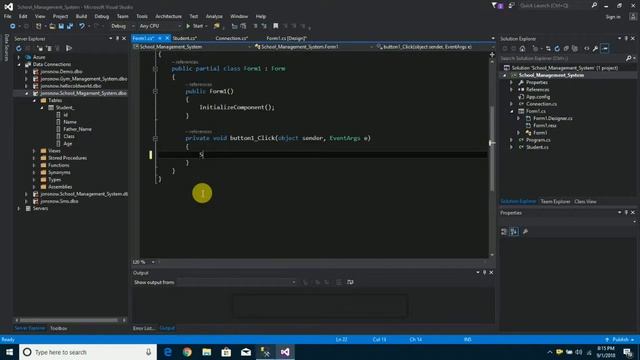Expand the Stored Procedures folder
Viewport: 640px width, 360px height.
coord(34,158)
